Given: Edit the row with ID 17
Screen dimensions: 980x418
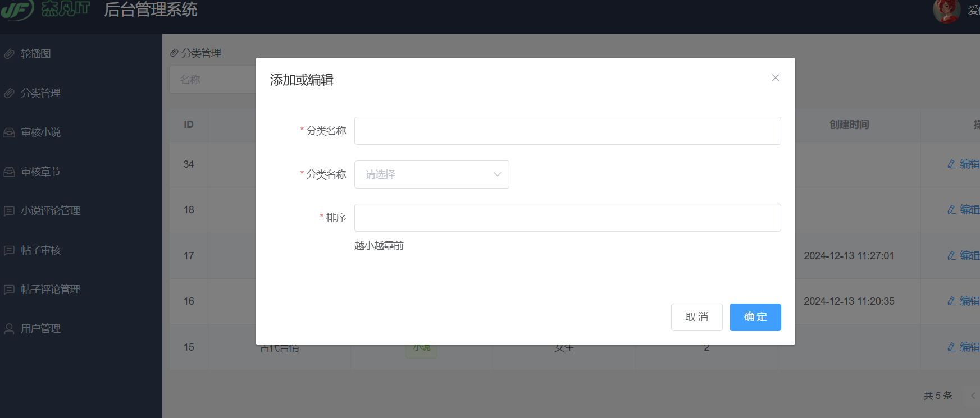Looking at the screenshot, I should [x=964, y=256].
